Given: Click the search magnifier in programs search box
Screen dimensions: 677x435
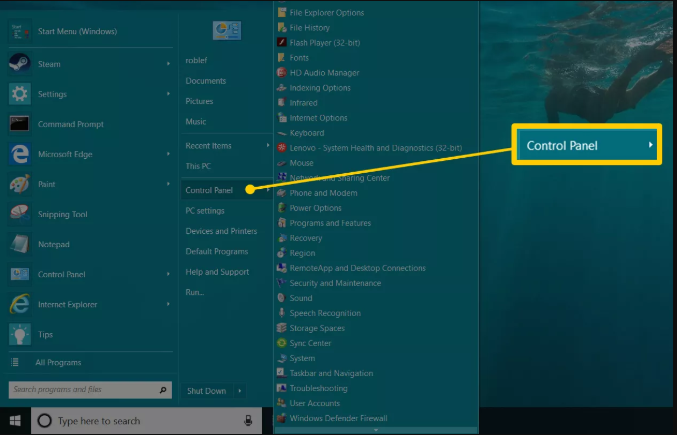Looking at the screenshot, I should click(163, 390).
